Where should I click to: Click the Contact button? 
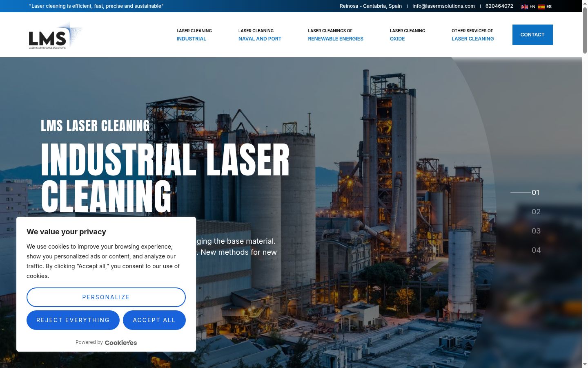click(x=532, y=35)
